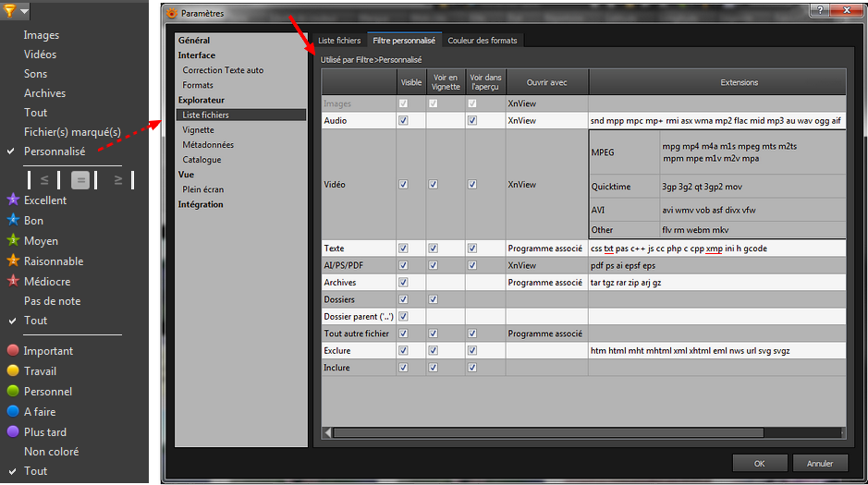Click the help question mark button
Image resolution: width=868 pixels, height=485 pixels.
tap(820, 10)
